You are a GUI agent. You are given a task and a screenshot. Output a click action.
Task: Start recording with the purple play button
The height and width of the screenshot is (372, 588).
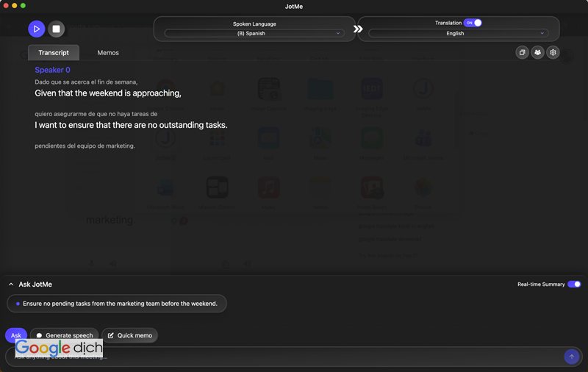[x=36, y=29]
